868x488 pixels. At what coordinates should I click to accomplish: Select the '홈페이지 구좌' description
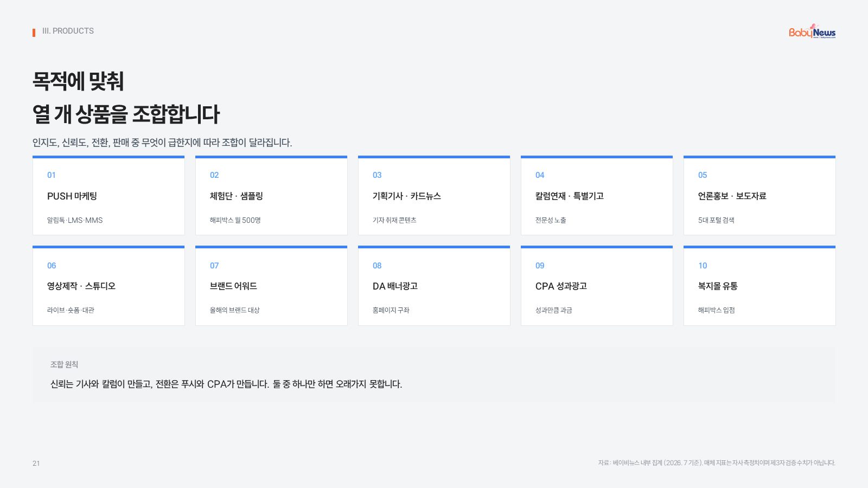[391, 310]
